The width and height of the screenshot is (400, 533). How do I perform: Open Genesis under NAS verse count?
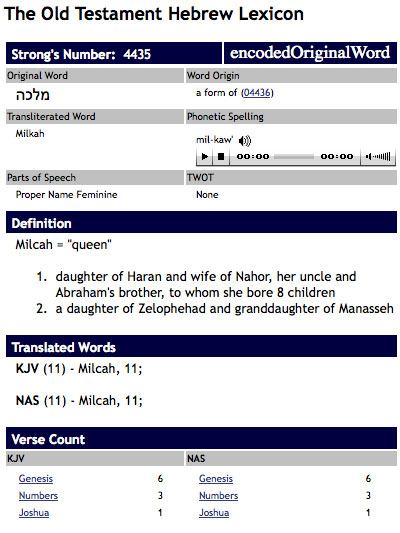click(216, 479)
